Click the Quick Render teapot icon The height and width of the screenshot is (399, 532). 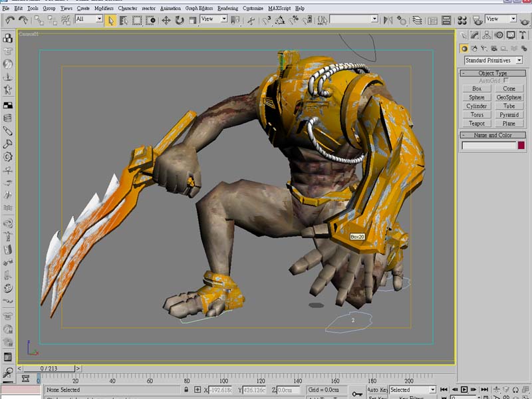525,21
